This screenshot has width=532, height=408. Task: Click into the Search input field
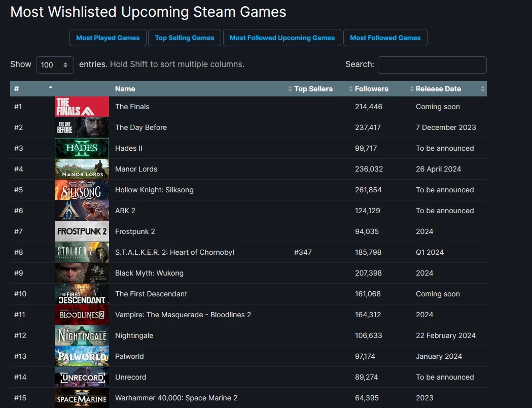point(432,65)
